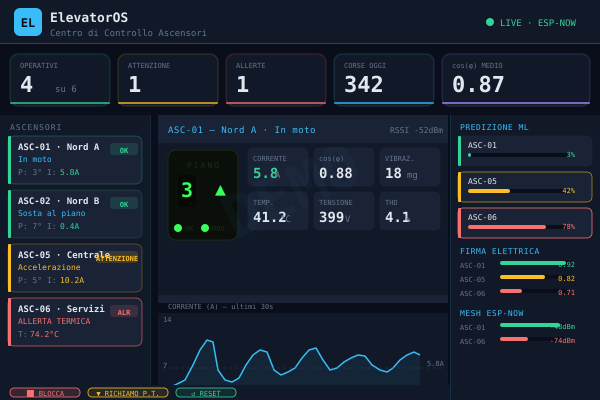Click the current chart line graph
Viewport: 600px width, 400px height.
pyautogui.click(x=297, y=362)
